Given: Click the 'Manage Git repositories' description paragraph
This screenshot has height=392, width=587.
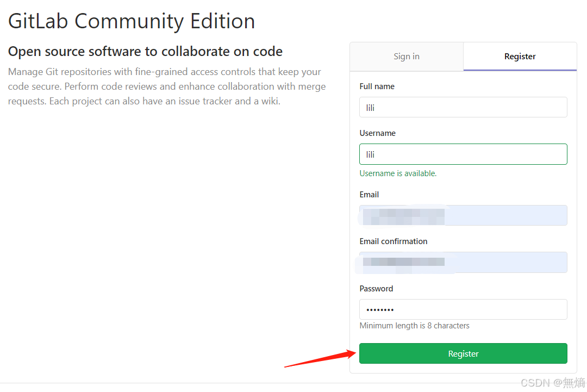Looking at the screenshot, I should click(167, 86).
